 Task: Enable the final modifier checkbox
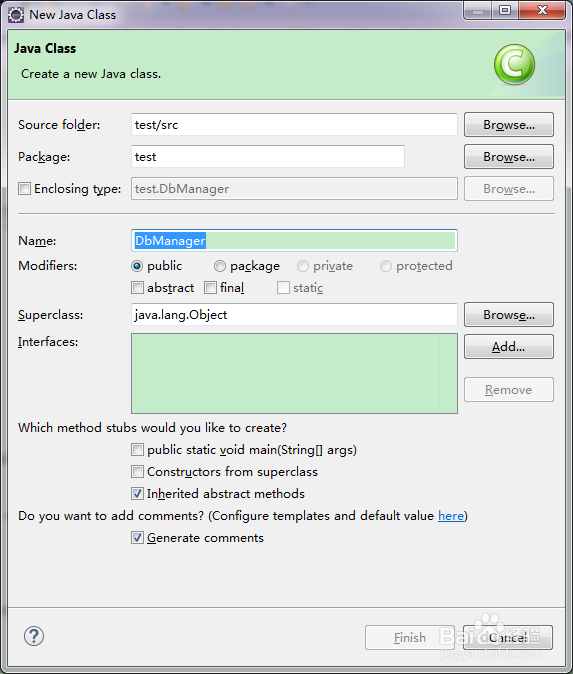(211, 288)
